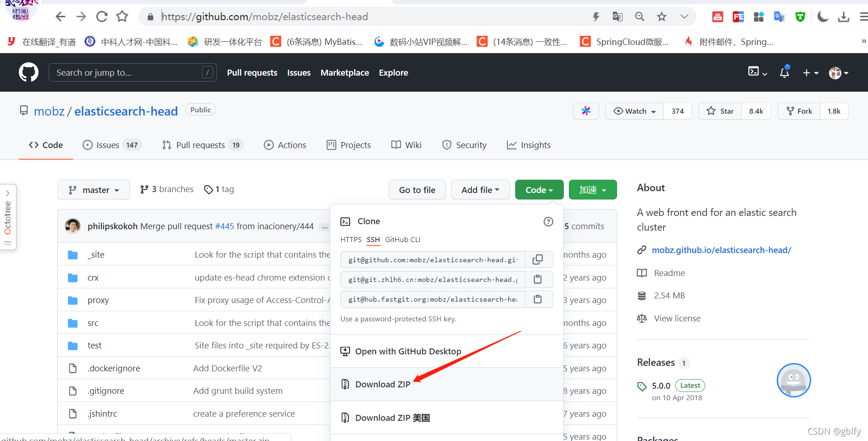Open the user avatar profile menu
Viewport: 868px width, 441px height.
pyautogui.click(x=839, y=72)
